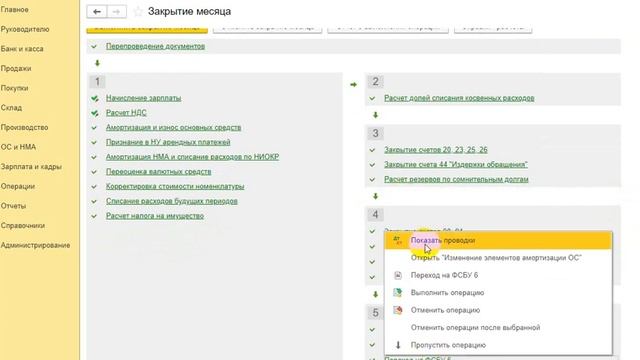The height and width of the screenshot is (360, 640).
Task: Click checkmark icon beside Переоценка валютных средств
Action: tap(94, 172)
